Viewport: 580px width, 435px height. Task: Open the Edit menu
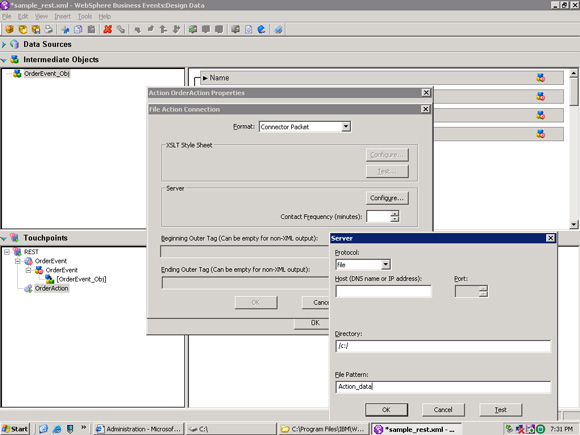23,16
